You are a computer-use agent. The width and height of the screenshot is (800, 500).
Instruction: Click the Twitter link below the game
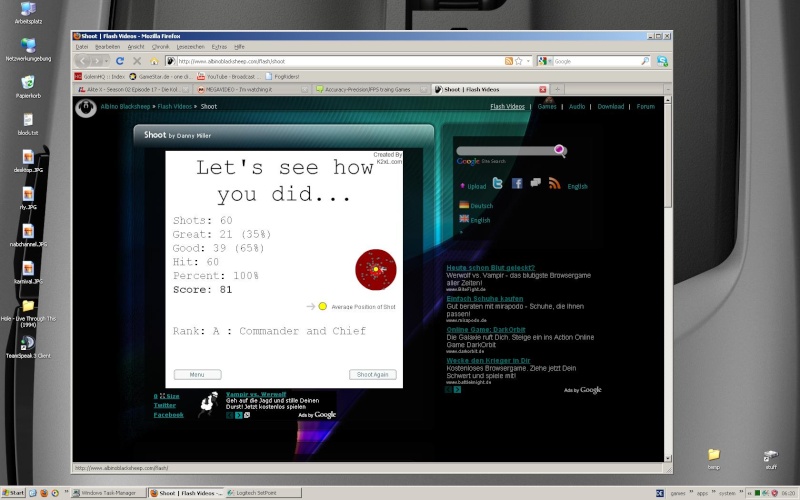(x=164, y=406)
